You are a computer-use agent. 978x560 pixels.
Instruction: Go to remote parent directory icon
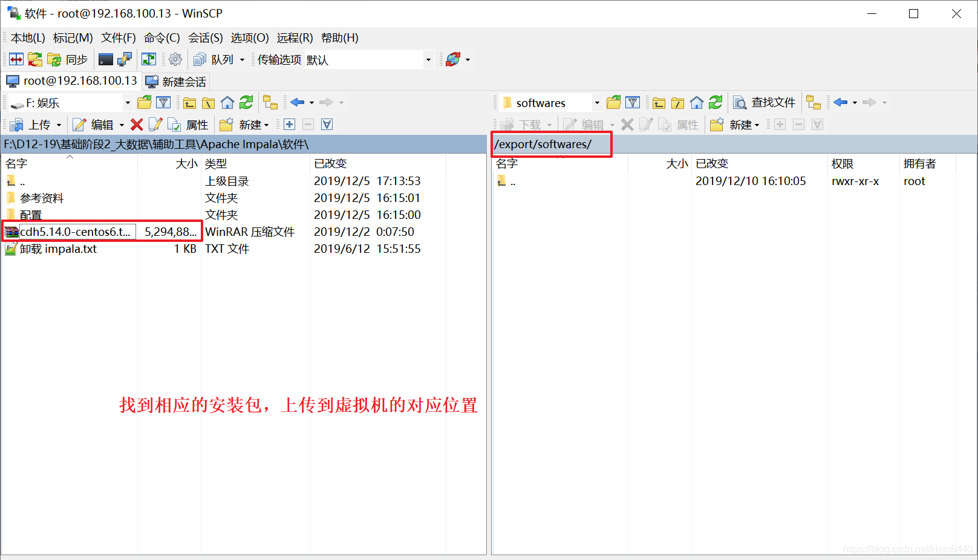pos(659,102)
